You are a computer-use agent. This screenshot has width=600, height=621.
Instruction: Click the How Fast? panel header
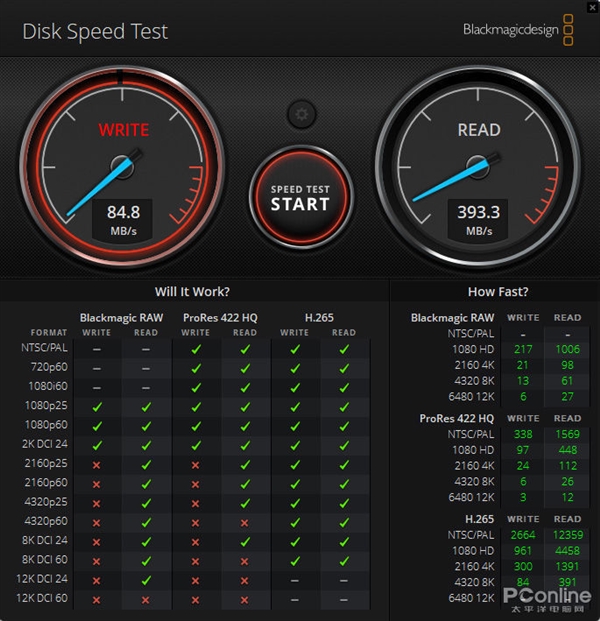[x=497, y=292]
